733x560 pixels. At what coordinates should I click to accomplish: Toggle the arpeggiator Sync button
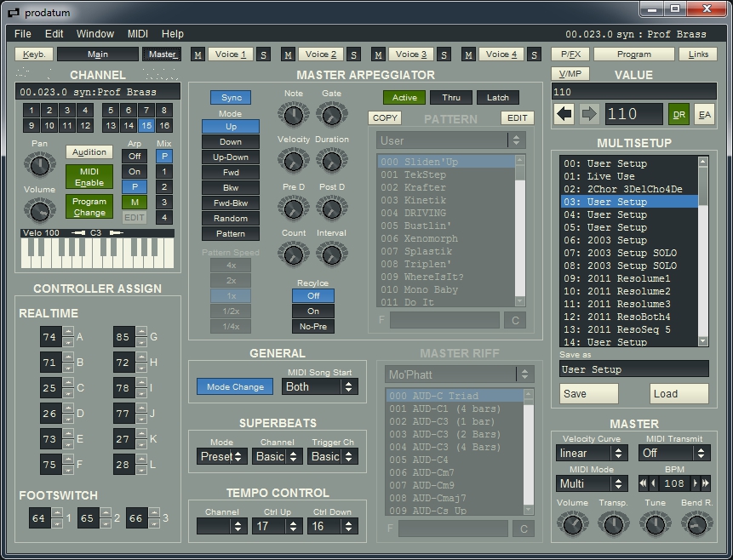[231, 97]
